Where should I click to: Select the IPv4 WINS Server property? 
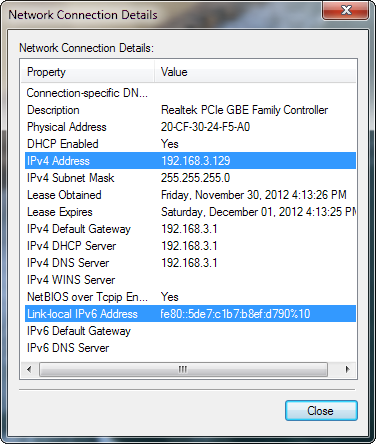pos(71,280)
